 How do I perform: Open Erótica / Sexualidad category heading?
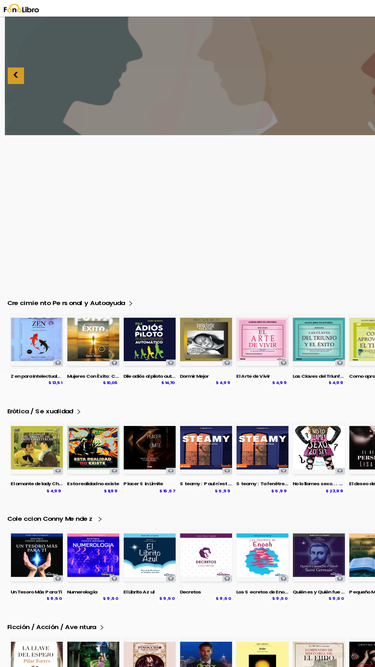click(40, 411)
